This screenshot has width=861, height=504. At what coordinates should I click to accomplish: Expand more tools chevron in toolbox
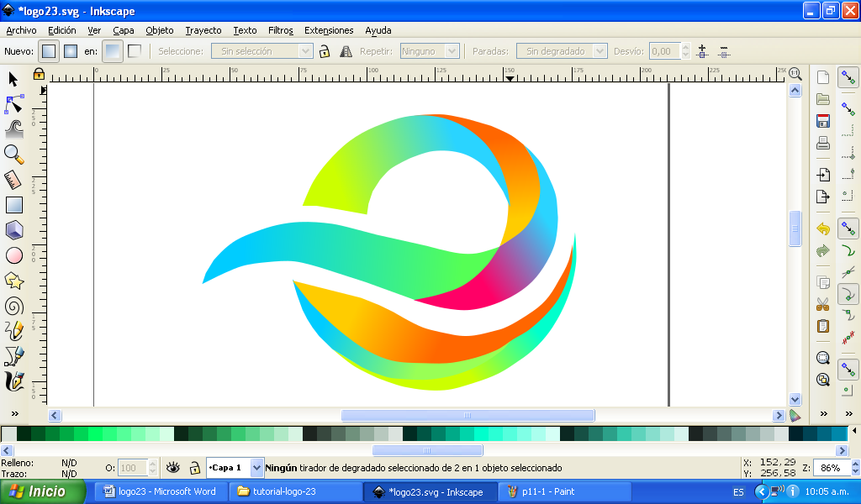(15, 413)
